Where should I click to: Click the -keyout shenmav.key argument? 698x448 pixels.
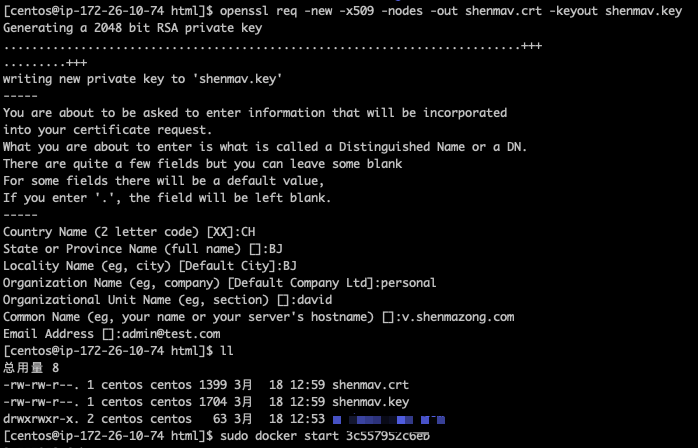pos(616,11)
